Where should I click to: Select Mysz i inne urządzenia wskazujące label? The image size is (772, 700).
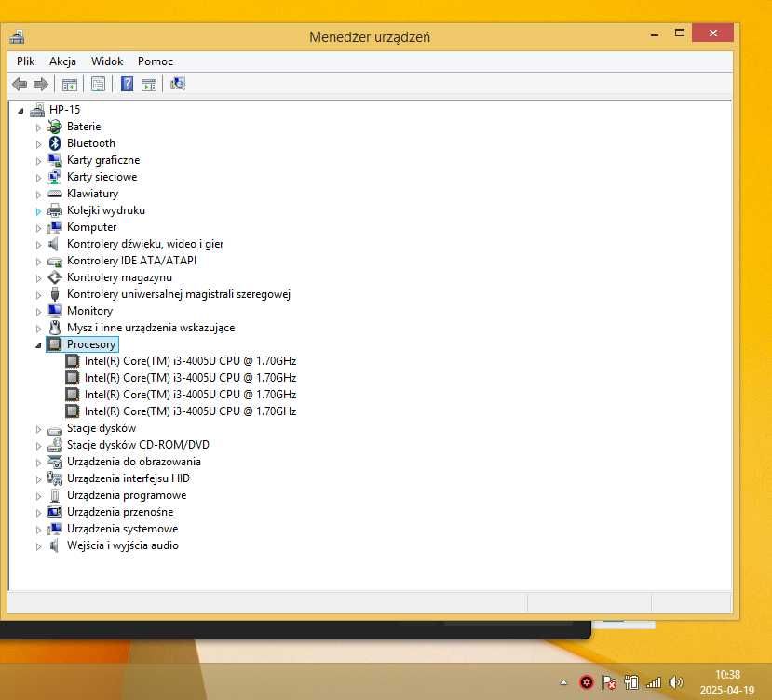(x=151, y=328)
